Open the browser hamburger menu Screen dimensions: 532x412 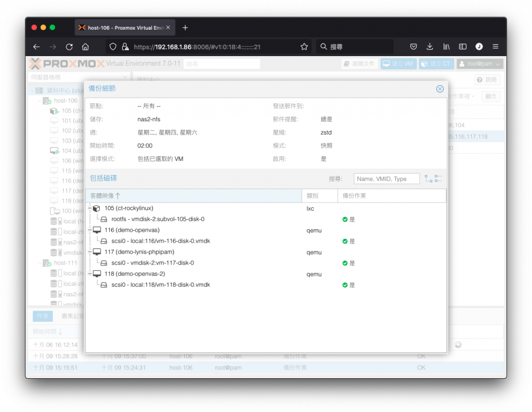[495, 46]
